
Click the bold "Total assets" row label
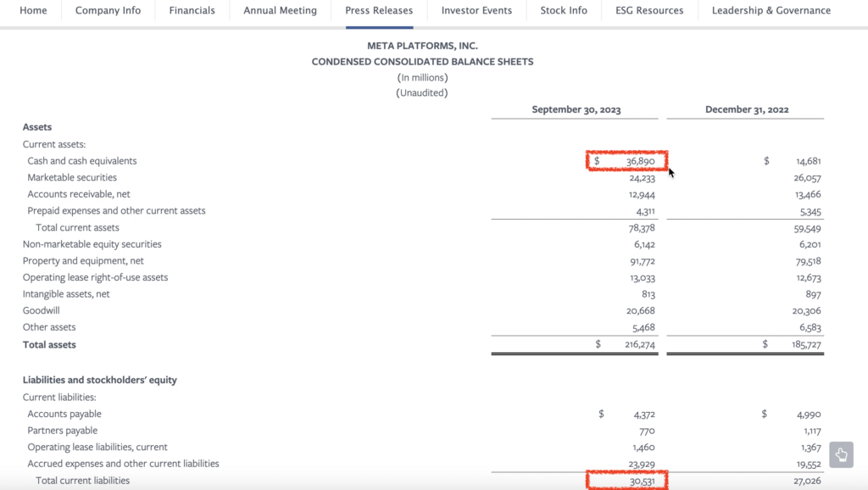click(x=49, y=344)
